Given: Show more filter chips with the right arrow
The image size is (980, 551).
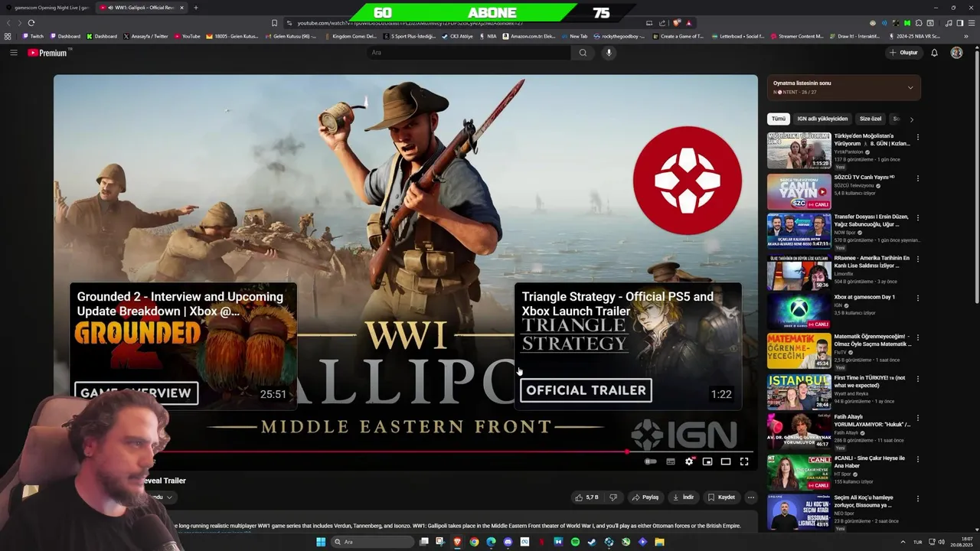Looking at the screenshot, I should click(911, 119).
